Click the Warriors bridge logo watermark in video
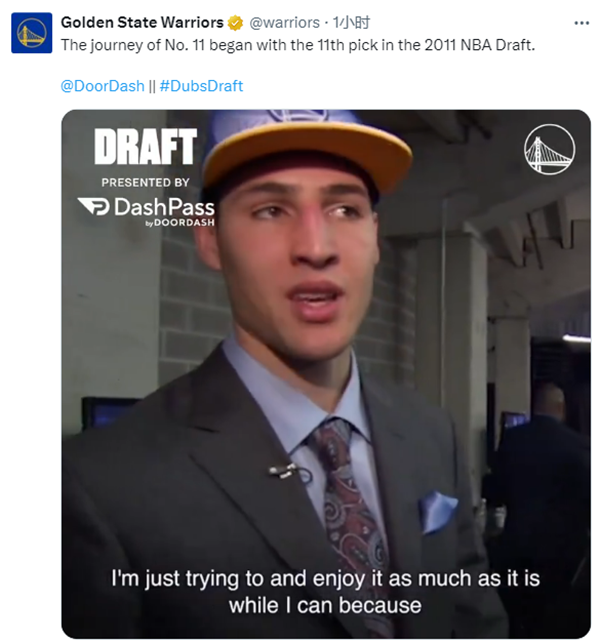This screenshot has height=642, width=600. pyautogui.click(x=549, y=149)
